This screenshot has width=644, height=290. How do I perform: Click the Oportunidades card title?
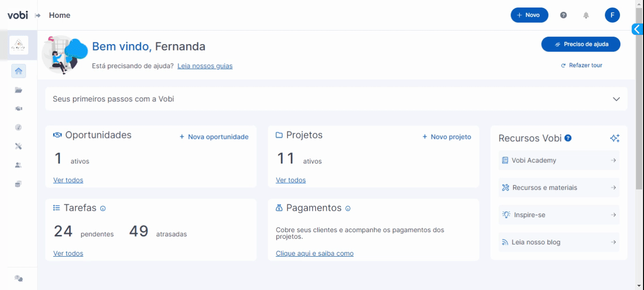[x=98, y=135]
